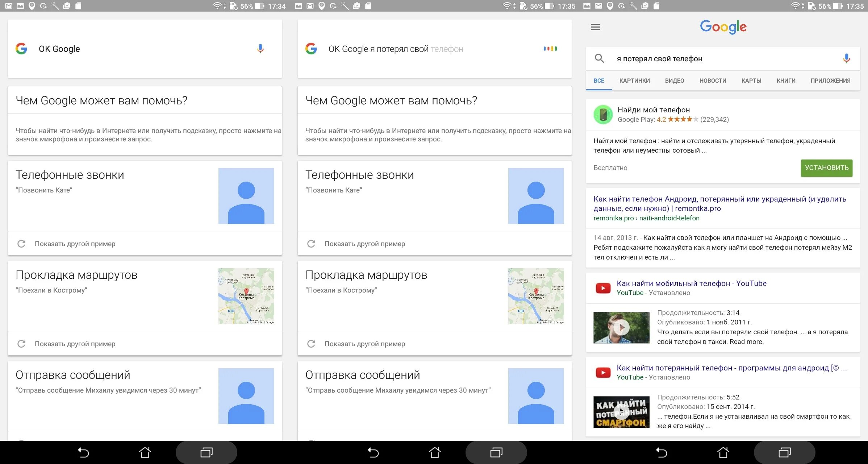Play the КАК НАЙТИ ПОТЕРЯННЫЙ СМАРТФОН video thumbnail
The width and height of the screenshot is (868, 464).
pyautogui.click(x=621, y=412)
